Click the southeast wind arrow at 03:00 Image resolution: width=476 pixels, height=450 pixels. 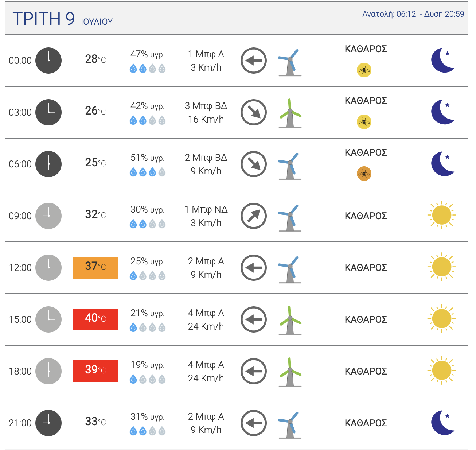point(254,112)
